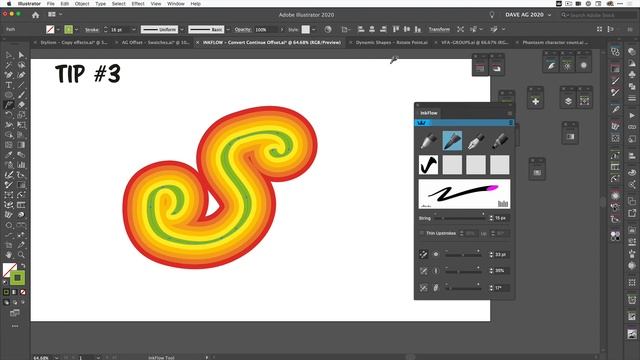
Task: Choose the fountain nib pen tip in InkFlow
Action: [x=476, y=141]
